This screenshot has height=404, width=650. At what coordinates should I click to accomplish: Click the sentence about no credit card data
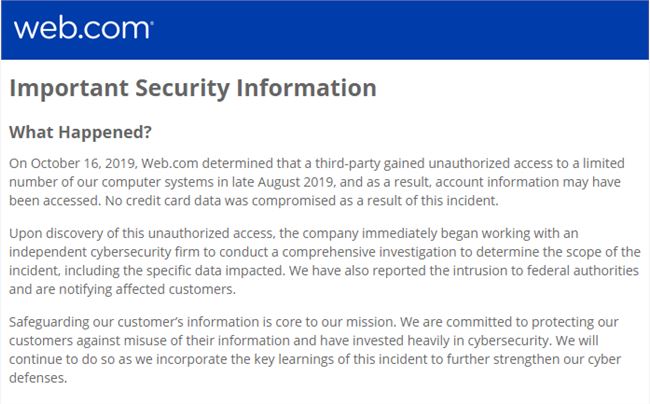(x=301, y=201)
